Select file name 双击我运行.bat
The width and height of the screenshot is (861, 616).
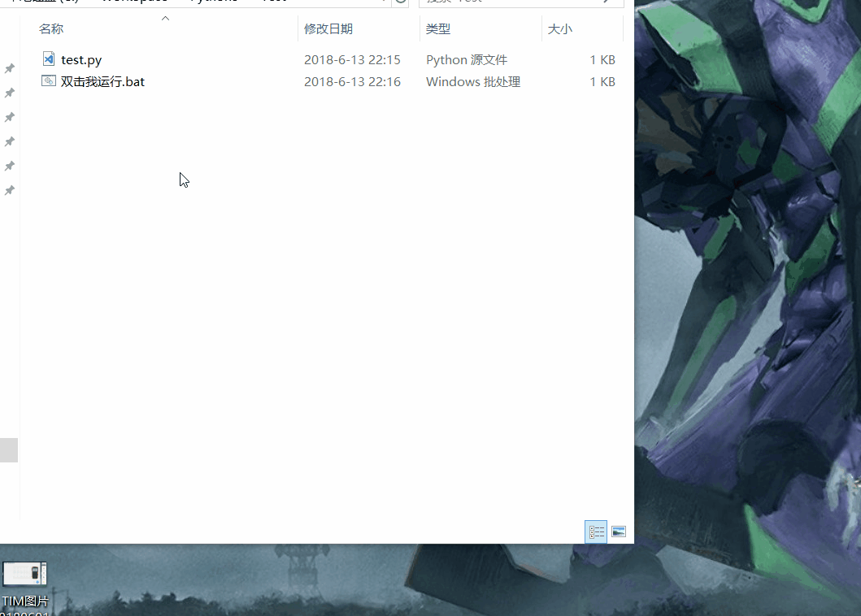[102, 82]
